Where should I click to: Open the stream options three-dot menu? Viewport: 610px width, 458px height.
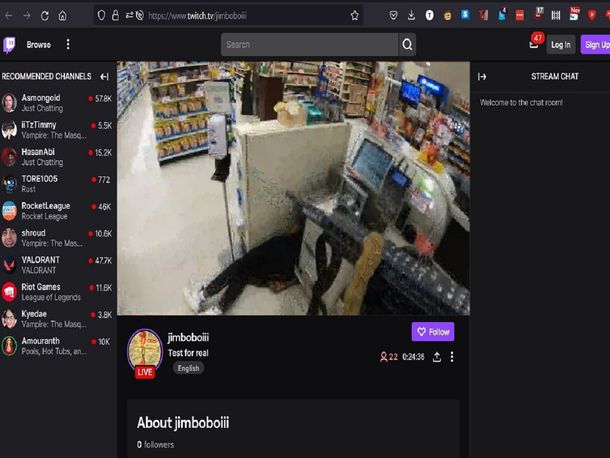452,357
